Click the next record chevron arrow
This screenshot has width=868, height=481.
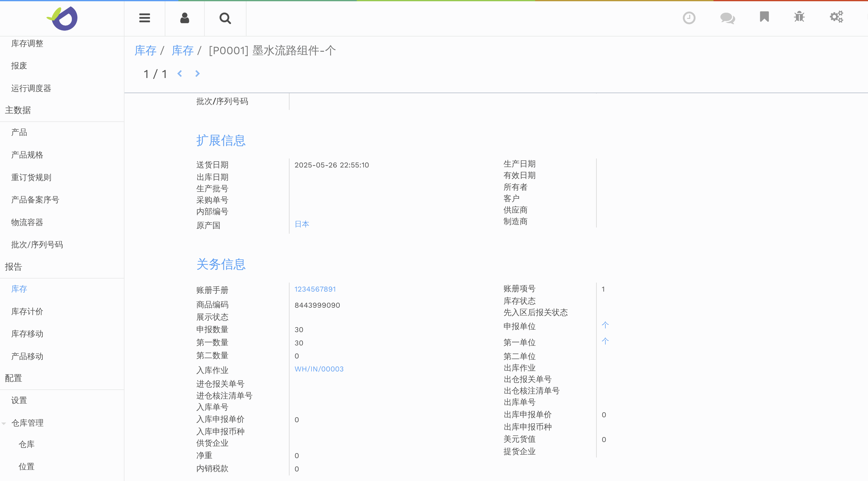click(x=197, y=73)
